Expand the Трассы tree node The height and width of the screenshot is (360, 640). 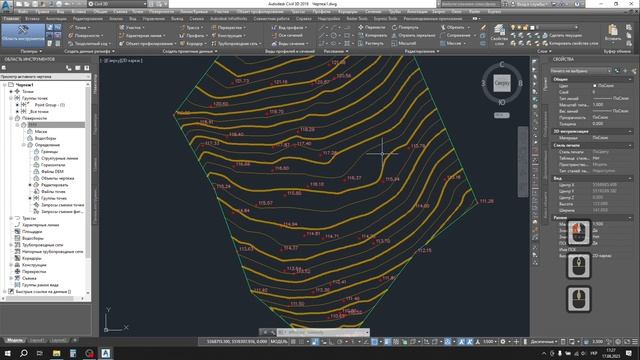pyautogui.click(x=11, y=218)
